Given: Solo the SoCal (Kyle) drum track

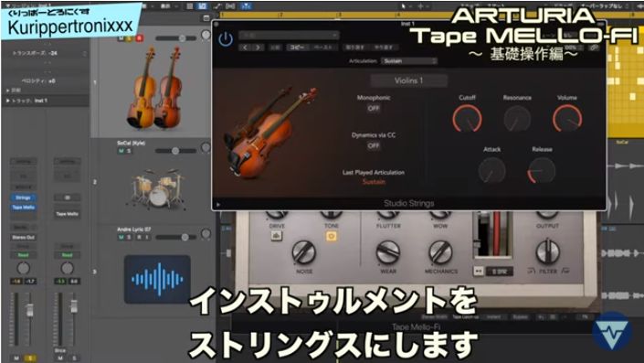Looking at the screenshot, I should pos(129,151).
